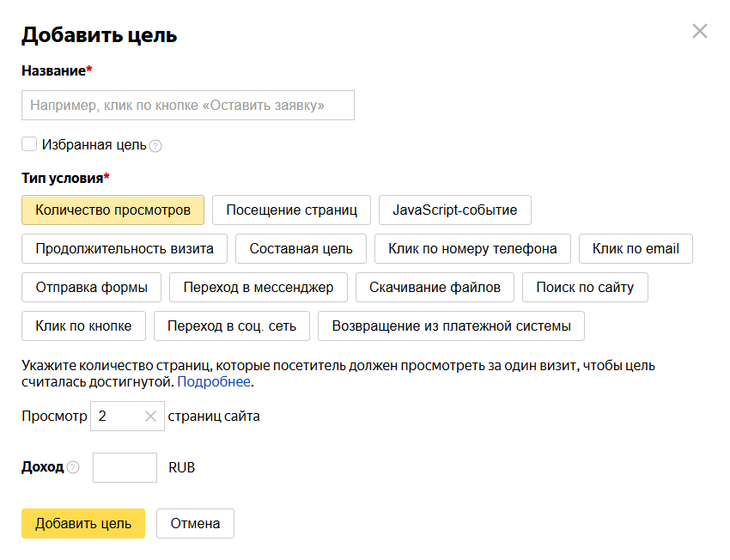This screenshot has width=730, height=560.
Task: Click the help icon next to Доход
Action: [73, 468]
